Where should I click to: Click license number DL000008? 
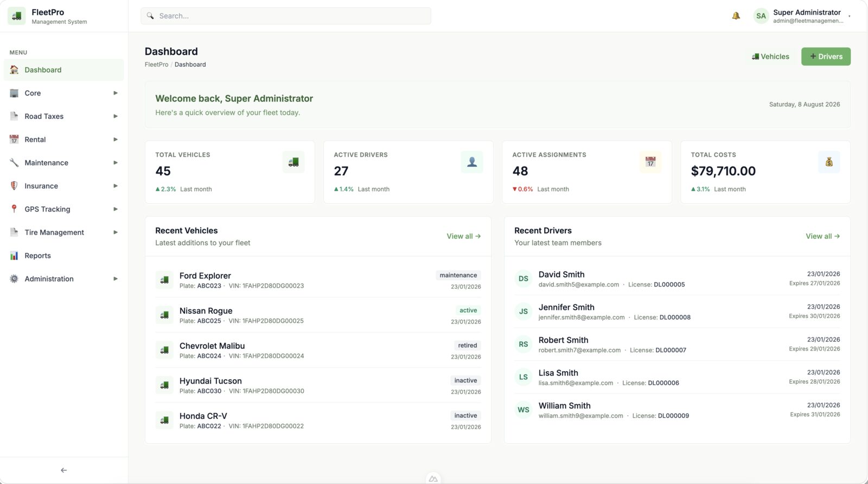[x=675, y=317]
